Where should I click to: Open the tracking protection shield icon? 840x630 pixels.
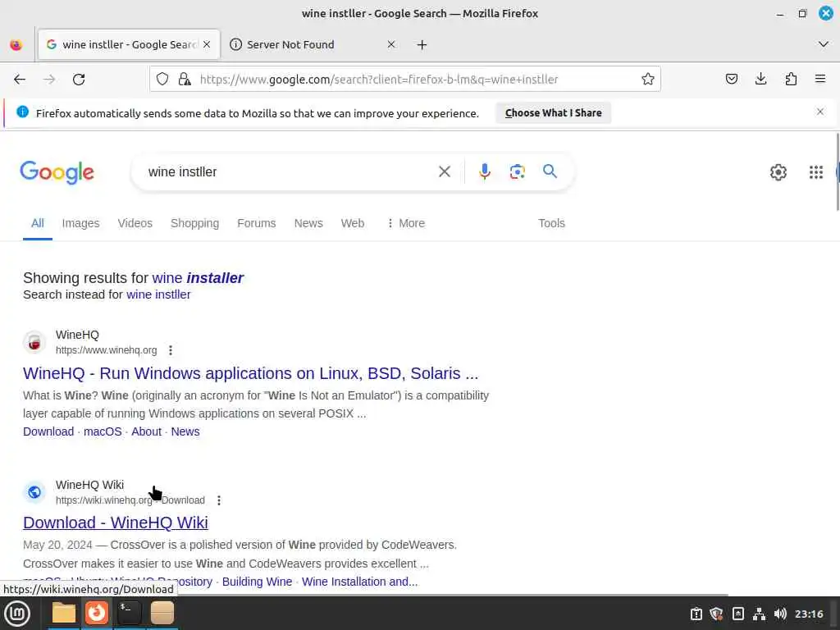pyautogui.click(x=162, y=80)
